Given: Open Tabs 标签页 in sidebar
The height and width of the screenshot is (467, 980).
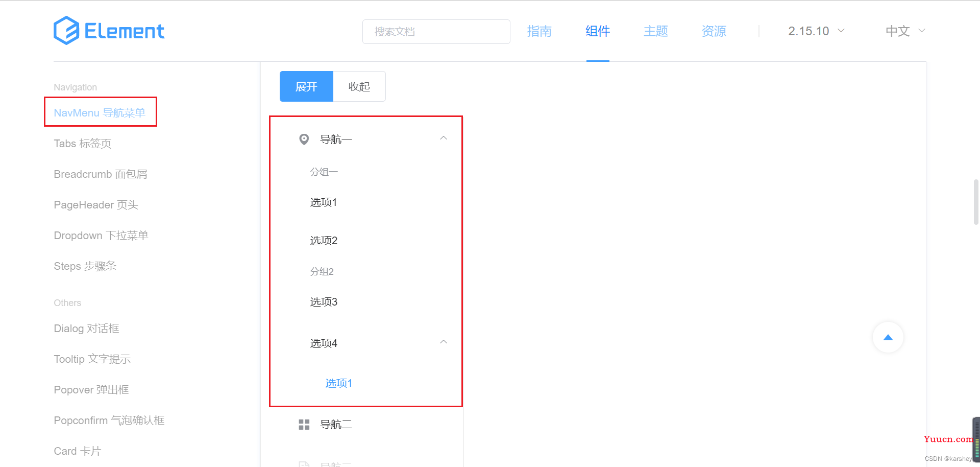Looking at the screenshot, I should tap(83, 143).
